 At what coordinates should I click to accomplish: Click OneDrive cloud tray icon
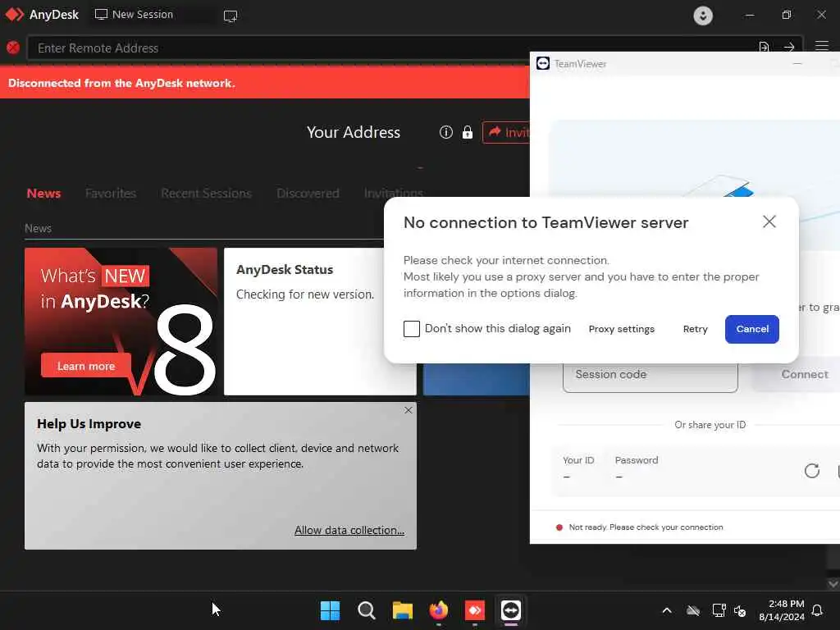(x=693, y=610)
